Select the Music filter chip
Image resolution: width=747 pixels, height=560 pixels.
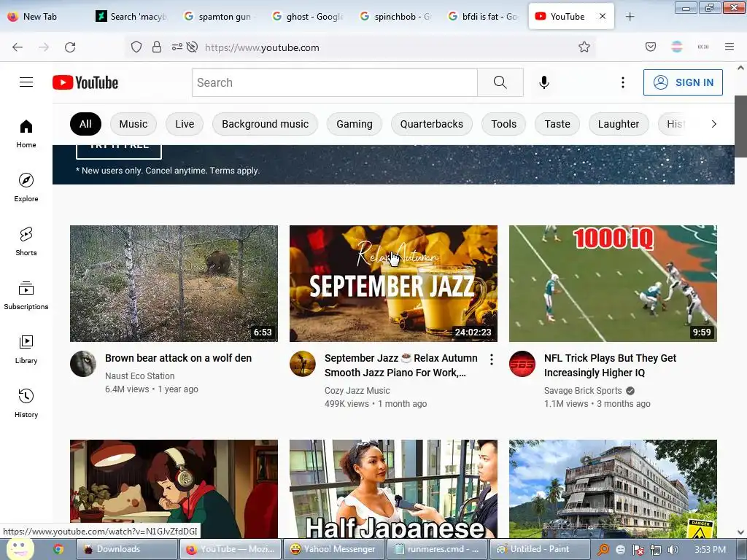pos(133,124)
